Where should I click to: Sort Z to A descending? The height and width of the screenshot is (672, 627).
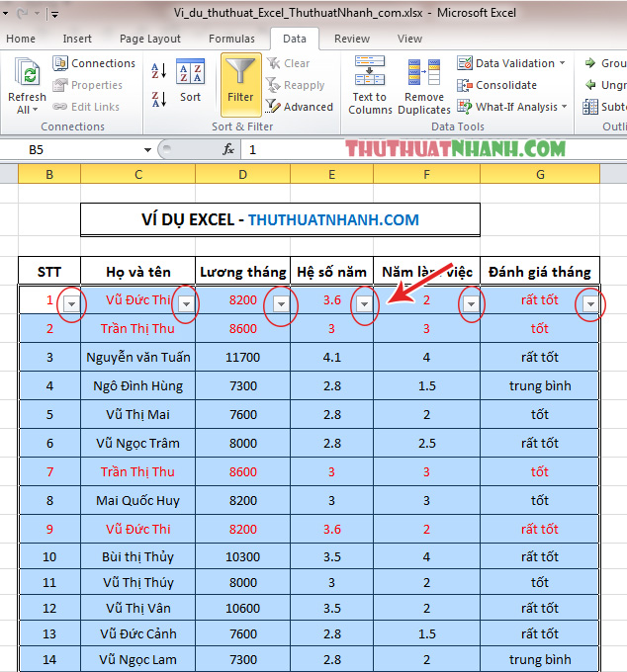pos(158,99)
